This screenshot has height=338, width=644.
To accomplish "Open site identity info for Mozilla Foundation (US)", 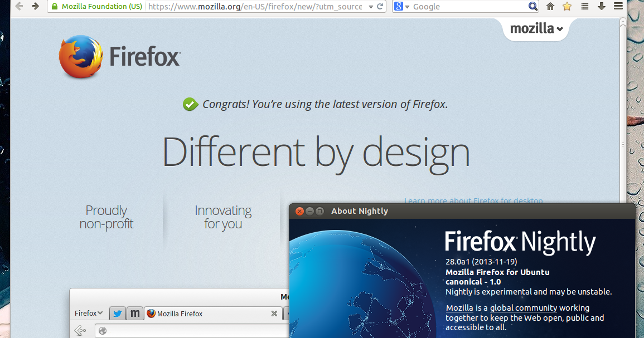I will click(x=97, y=6).
